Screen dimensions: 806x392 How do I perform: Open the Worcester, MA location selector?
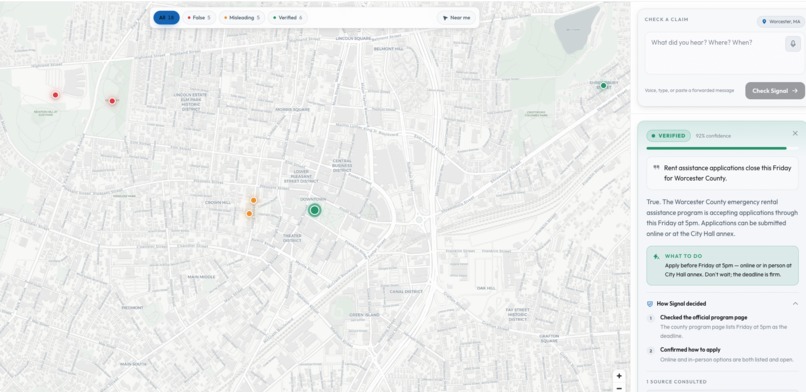point(780,22)
